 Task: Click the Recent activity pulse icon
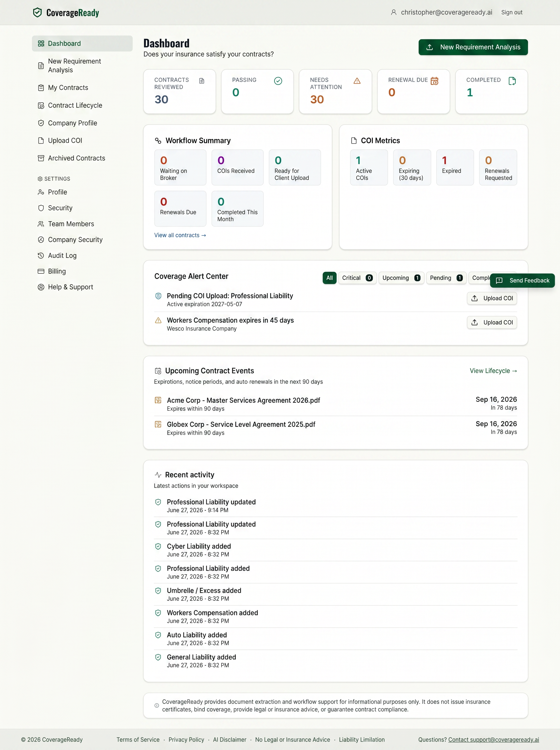point(158,475)
